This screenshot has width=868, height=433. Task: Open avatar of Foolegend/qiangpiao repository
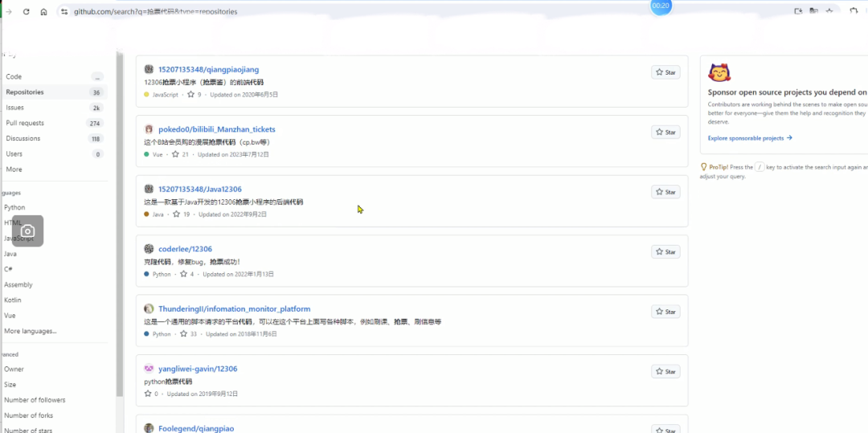[x=149, y=428]
